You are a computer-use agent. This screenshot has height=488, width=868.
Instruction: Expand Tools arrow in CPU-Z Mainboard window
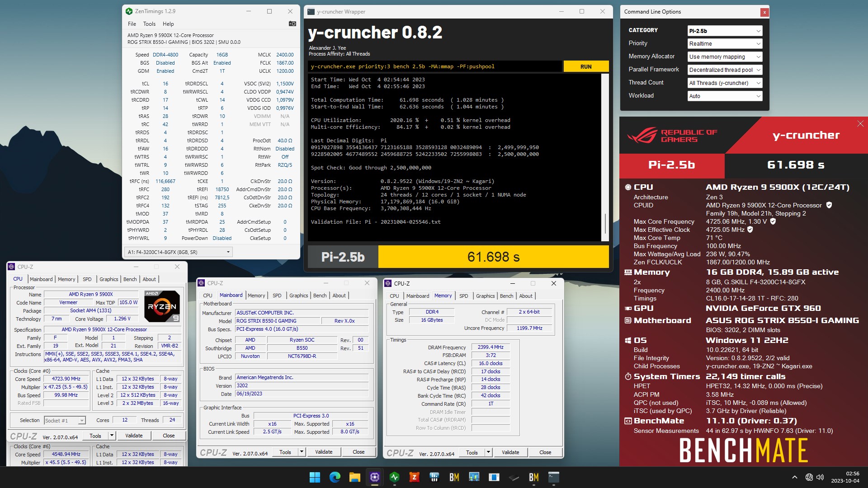[302, 452]
